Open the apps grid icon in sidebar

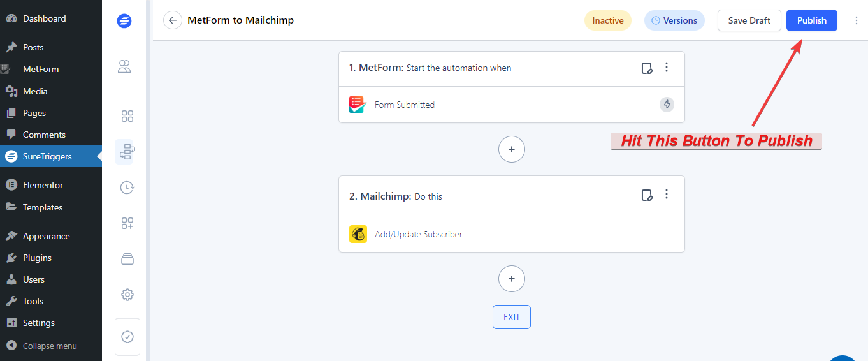[127, 116]
